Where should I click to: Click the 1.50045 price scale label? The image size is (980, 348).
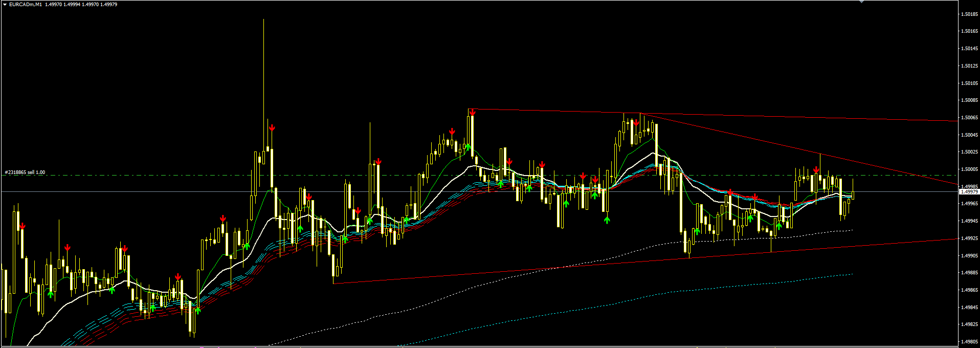pyautogui.click(x=970, y=135)
